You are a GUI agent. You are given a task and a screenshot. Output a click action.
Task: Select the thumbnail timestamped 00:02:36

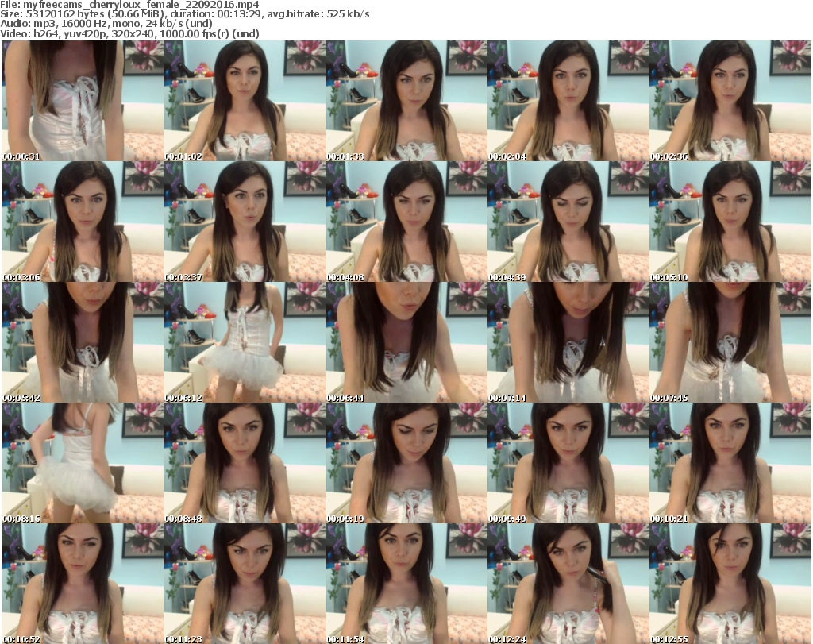click(730, 101)
